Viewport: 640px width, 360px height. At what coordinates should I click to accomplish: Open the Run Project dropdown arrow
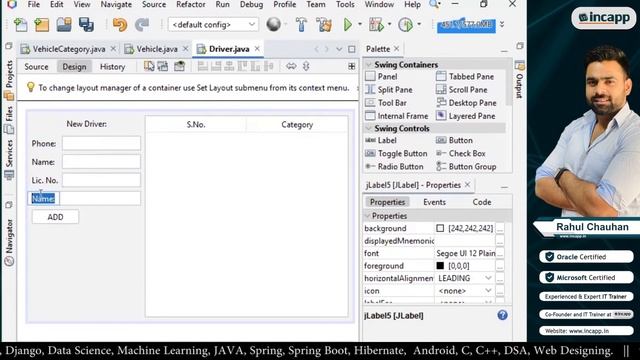360,24
